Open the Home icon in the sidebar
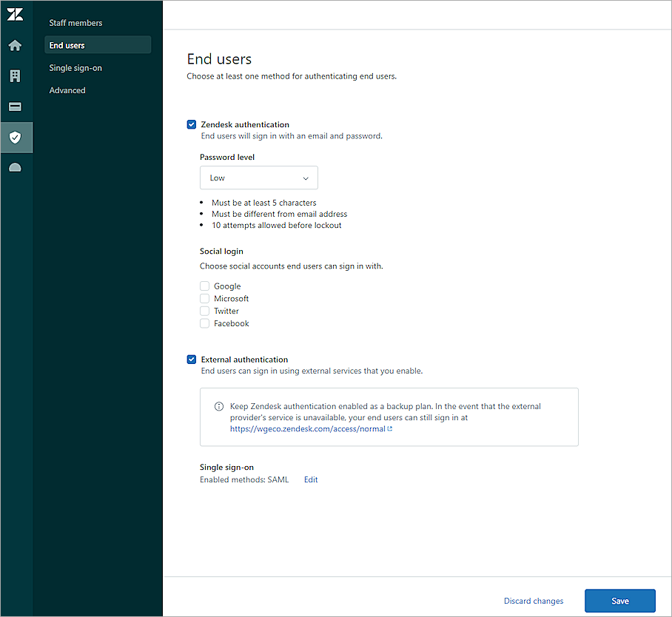This screenshot has width=672, height=617. click(16, 44)
